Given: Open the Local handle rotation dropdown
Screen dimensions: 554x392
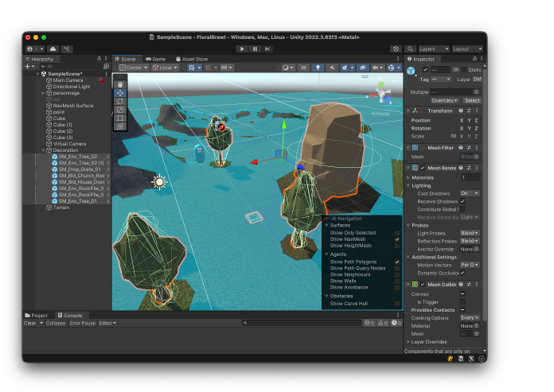Looking at the screenshot, I should coord(165,68).
